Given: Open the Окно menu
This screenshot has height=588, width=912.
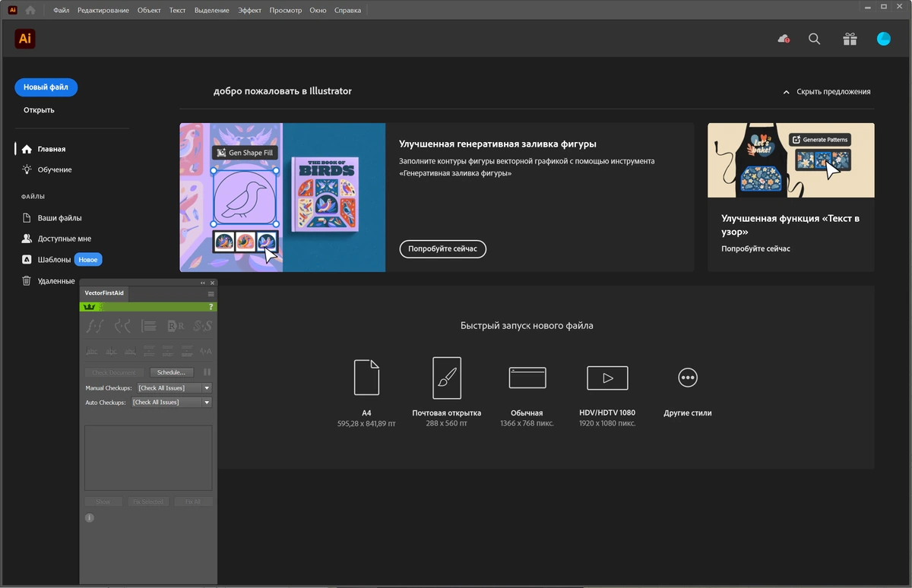Looking at the screenshot, I should (318, 11).
